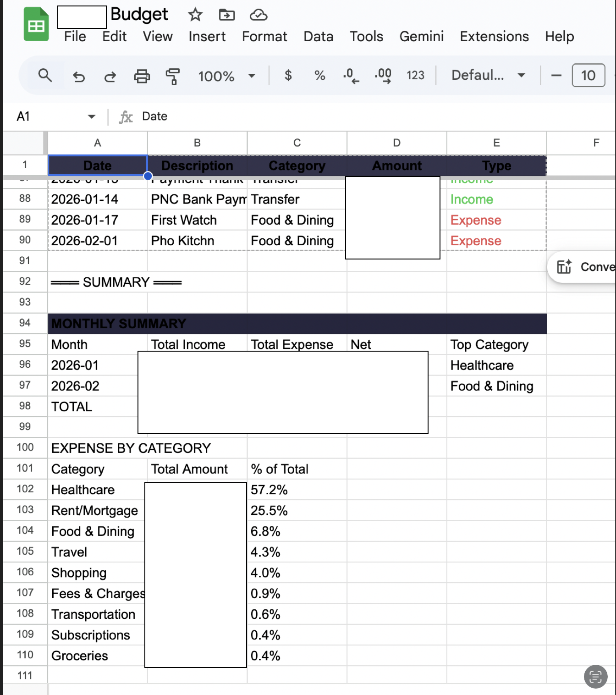Click the Type header cell
Screen dimensions: 616x695
point(496,165)
